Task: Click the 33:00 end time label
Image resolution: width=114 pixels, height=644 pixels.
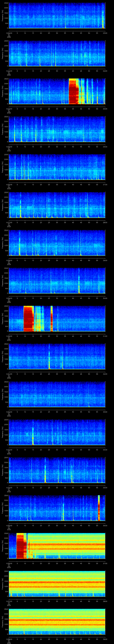Action: (105, 412)
